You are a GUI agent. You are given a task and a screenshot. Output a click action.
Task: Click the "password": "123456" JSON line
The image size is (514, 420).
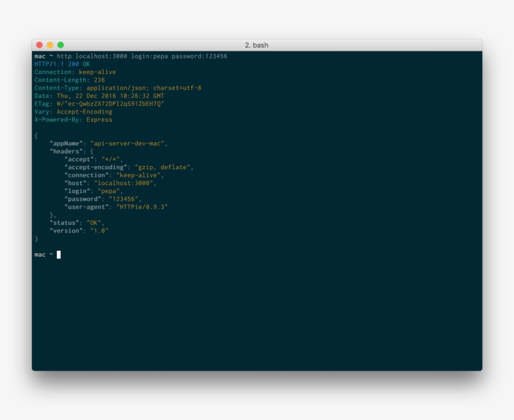pyautogui.click(x=103, y=199)
